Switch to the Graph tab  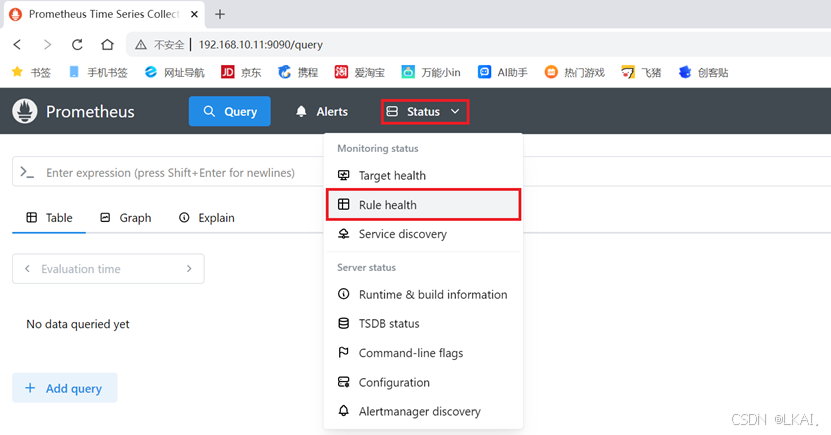(126, 218)
